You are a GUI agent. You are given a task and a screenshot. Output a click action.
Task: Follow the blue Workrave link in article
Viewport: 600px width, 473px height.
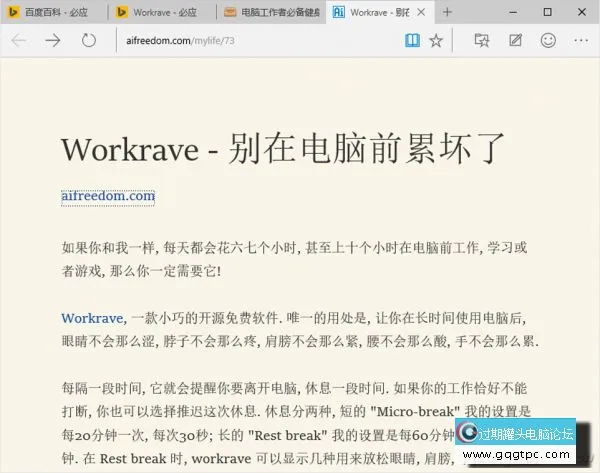pos(92,318)
